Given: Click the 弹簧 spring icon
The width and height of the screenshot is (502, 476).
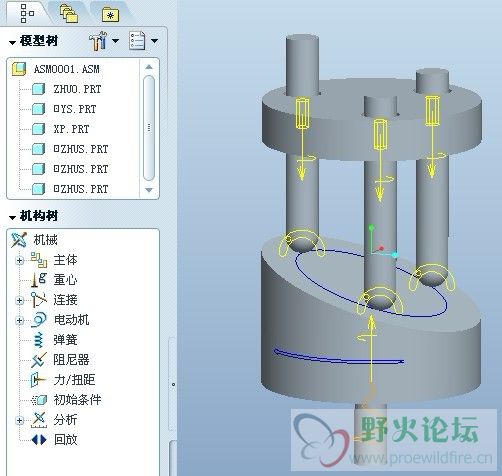Looking at the screenshot, I should (39, 340).
